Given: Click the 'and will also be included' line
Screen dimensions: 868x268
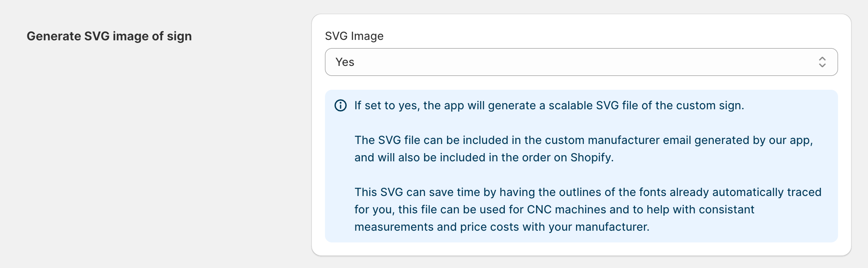Looking at the screenshot, I should tap(484, 157).
